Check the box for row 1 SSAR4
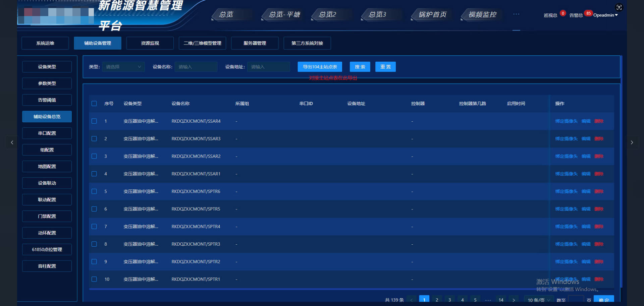Viewport: 644px width, 306px height. (x=94, y=121)
